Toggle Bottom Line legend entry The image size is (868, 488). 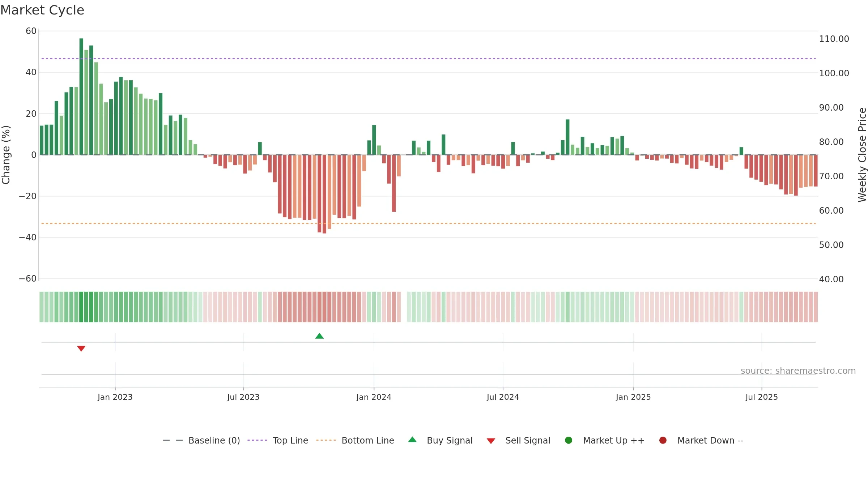coord(355,440)
